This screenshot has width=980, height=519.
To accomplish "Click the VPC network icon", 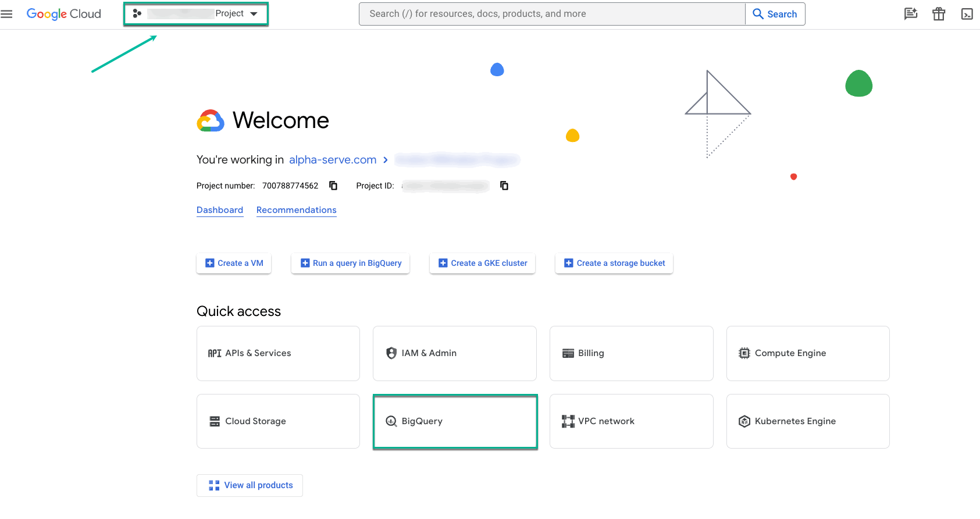I will 568,421.
